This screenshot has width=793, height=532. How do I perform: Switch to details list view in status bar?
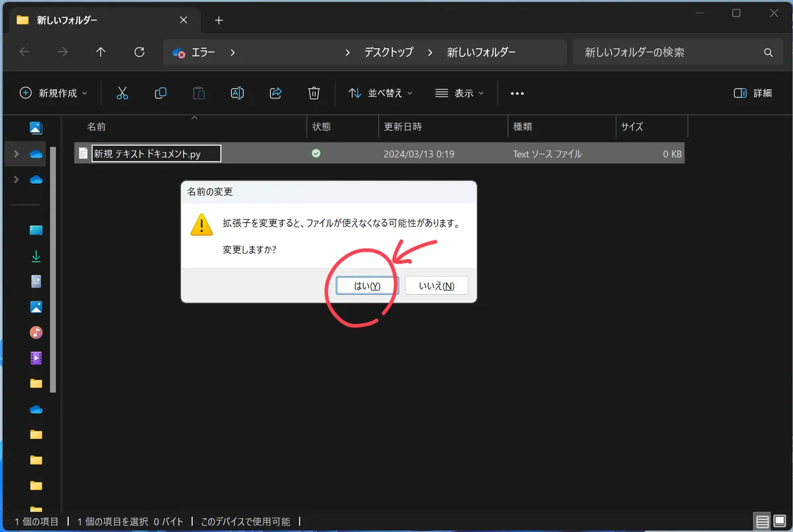(762, 521)
